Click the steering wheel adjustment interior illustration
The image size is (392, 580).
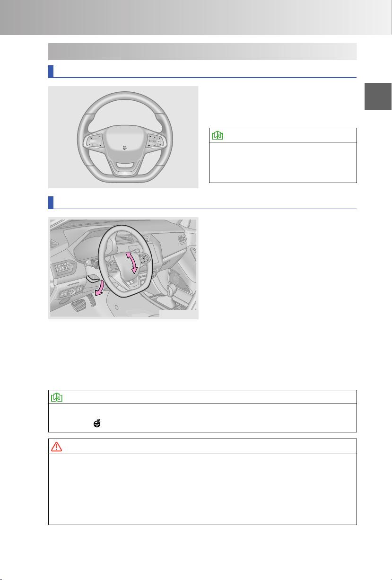pyautogui.click(x=123, y=268)
